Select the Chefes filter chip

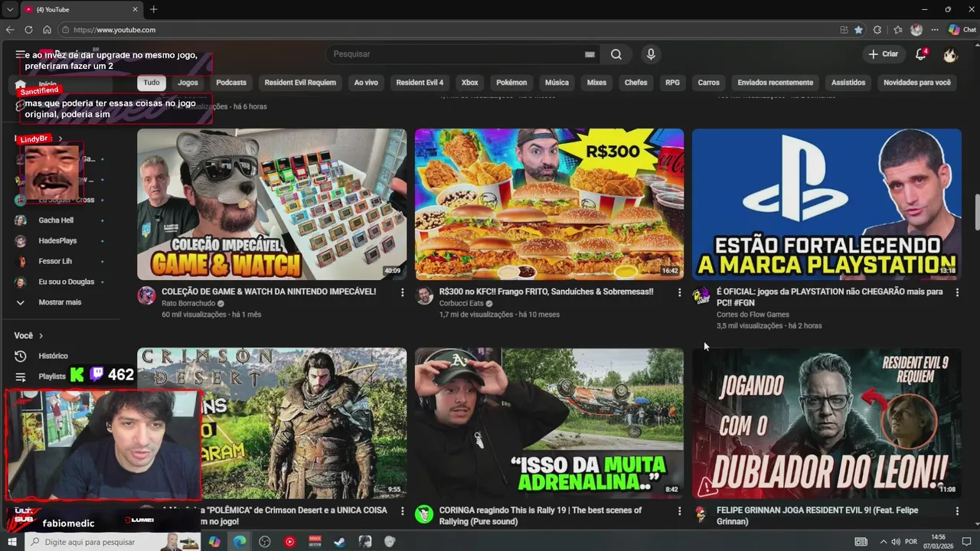tap(635, 83)
